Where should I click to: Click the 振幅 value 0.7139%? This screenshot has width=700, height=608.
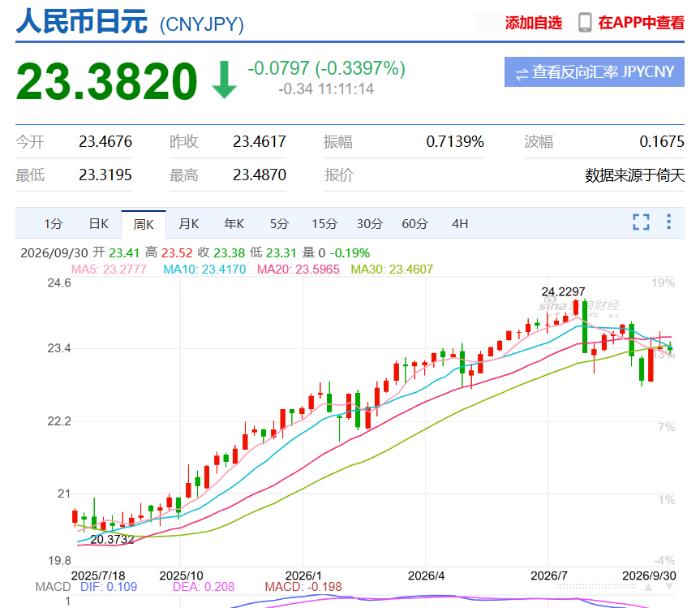455,141
